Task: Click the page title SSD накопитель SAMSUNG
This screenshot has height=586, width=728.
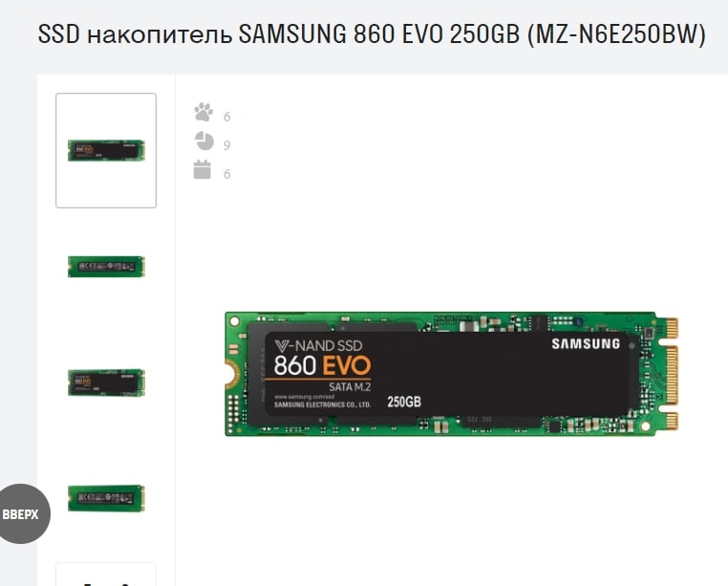Action: coord(372,33)
